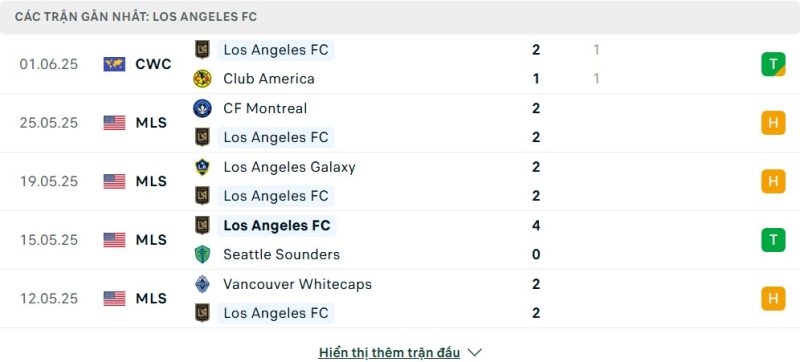Viewport: 800px width, 362px height.
Task: Click the orange H badge for 25.05.25 match
Action: point(773,123)
